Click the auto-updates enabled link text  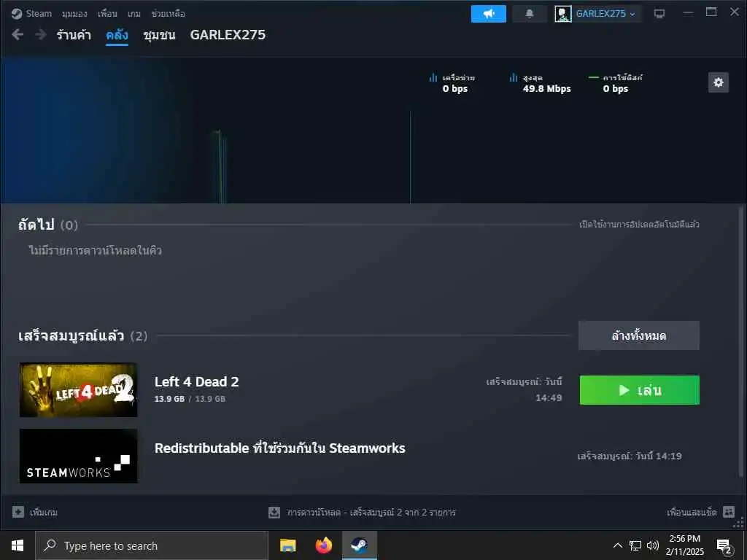pos(639,225)
